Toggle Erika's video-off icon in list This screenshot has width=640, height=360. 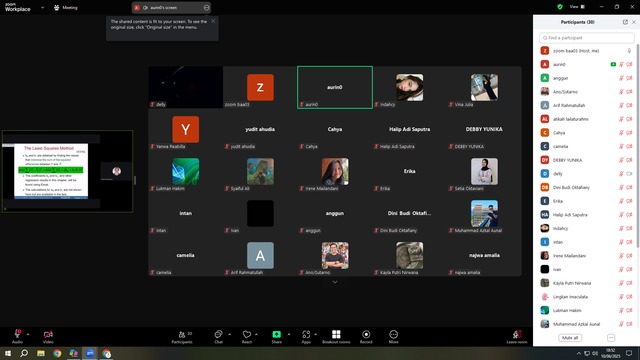629,201
